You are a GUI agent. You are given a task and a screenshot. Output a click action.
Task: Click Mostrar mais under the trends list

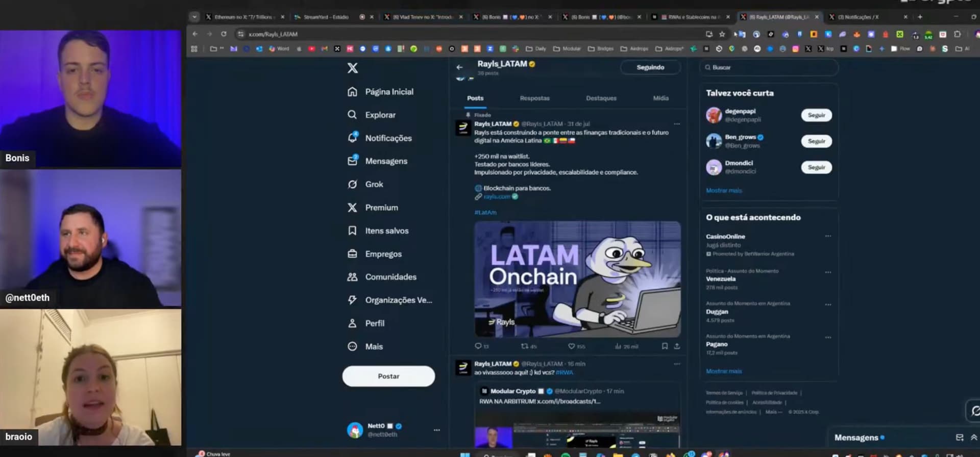pos(724,371)
